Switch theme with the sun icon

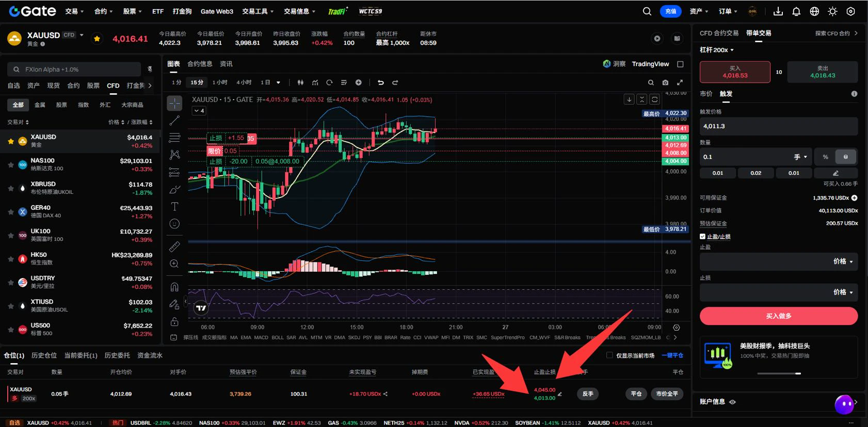coord(832,11)
